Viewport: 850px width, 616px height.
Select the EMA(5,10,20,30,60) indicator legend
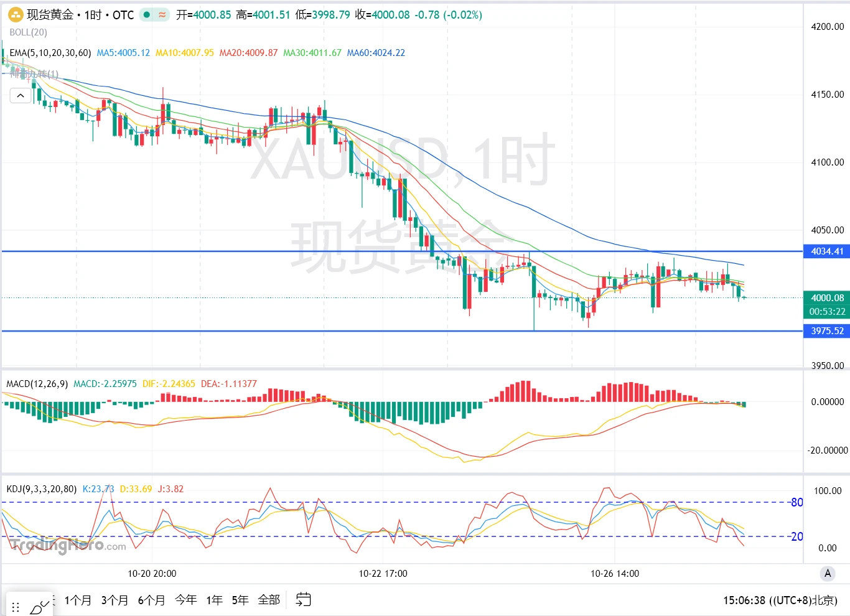tap(50, 53)
